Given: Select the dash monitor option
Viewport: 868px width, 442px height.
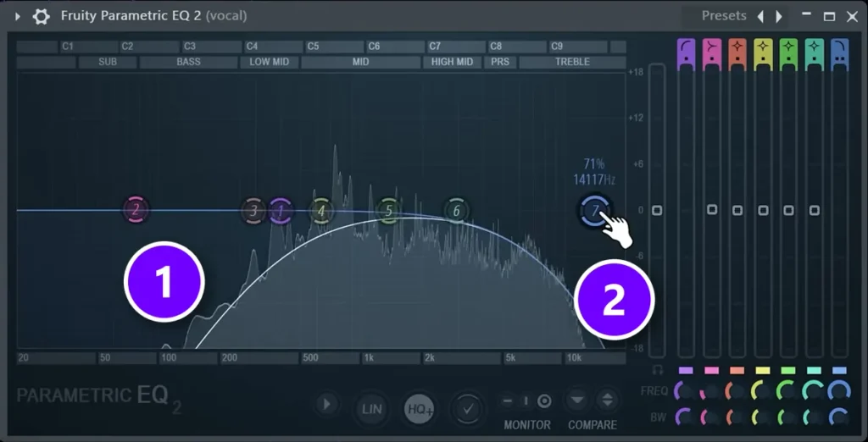Looking at the screenshot, I should point(507,401).
